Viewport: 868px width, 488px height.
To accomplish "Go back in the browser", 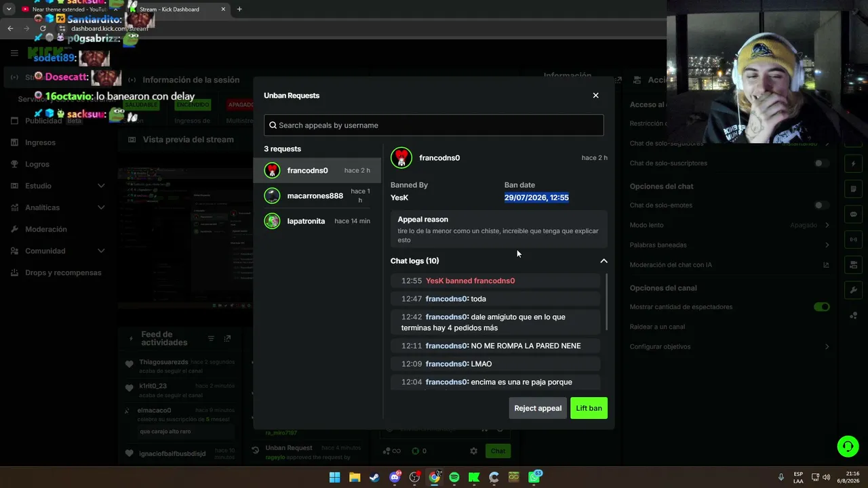I will point(10,28).
